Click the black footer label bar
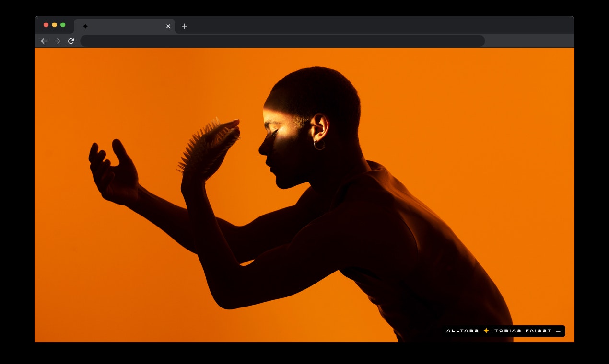The image size is (609, 364). pyautogui.click(x=504, y=330)
